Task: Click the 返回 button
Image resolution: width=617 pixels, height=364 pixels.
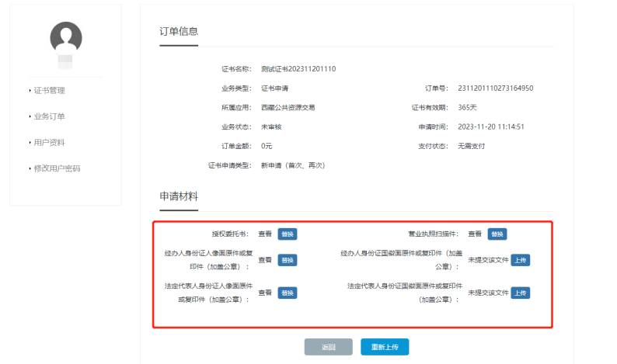Action: 328,347
